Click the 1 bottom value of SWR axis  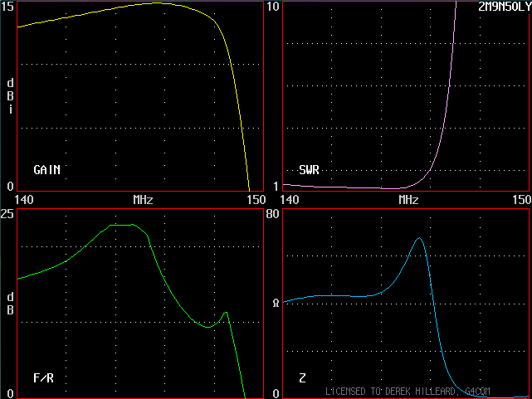(x=276, y=186)
